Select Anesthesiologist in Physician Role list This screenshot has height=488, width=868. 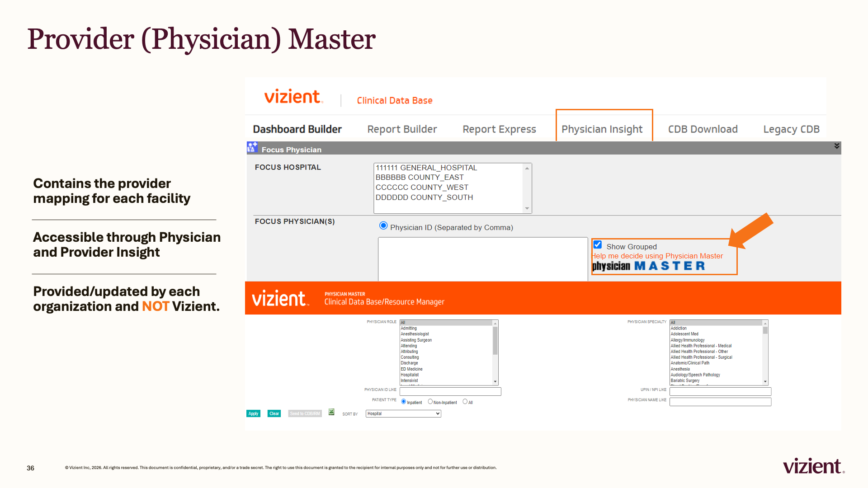(x=415, y=334)
